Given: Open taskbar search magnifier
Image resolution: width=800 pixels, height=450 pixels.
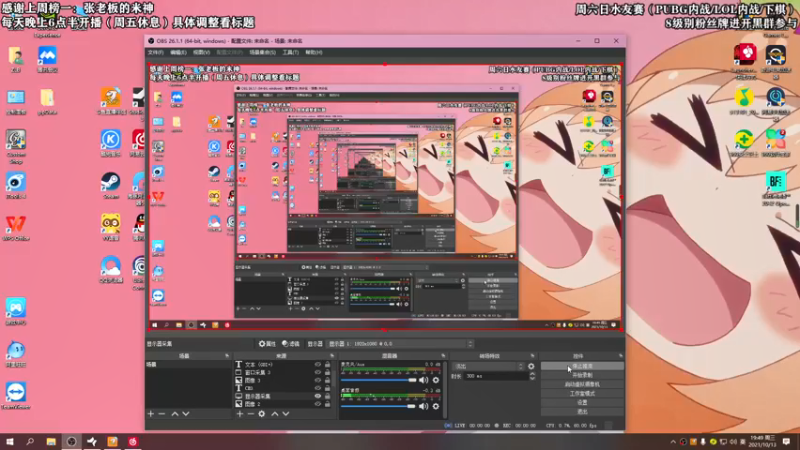Looking at the screenshot, I should [x=30, y=441].
